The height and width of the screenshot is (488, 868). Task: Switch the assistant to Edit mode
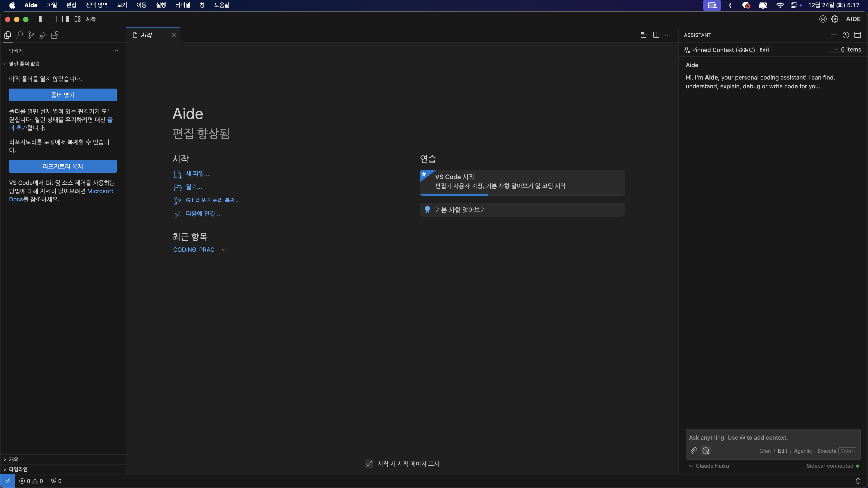(x=782, y=451)
